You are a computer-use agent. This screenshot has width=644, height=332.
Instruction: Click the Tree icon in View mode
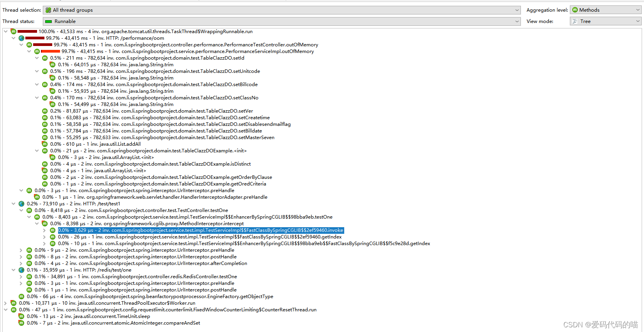coord(575,21)
